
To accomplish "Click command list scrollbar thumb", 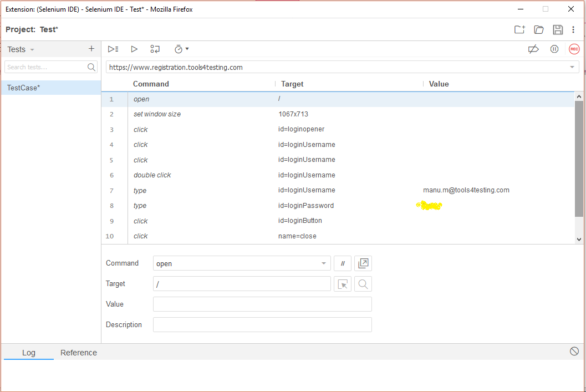I will tap(579, 159).
